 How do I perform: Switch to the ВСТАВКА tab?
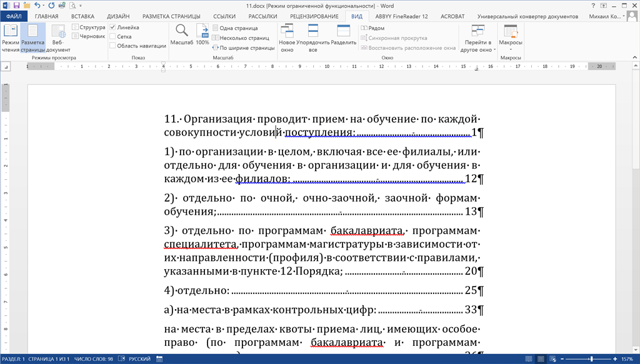point(82,16)
